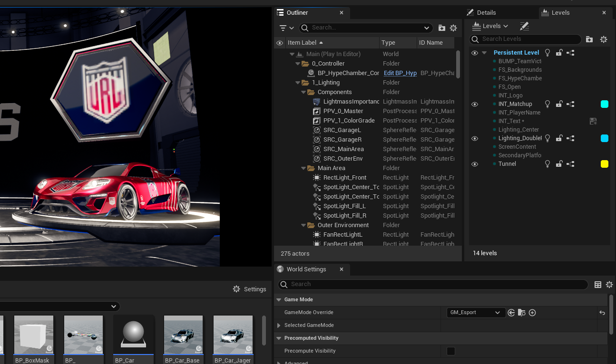Click the PPV_0_Master post process icon

[x=317, y=111]
